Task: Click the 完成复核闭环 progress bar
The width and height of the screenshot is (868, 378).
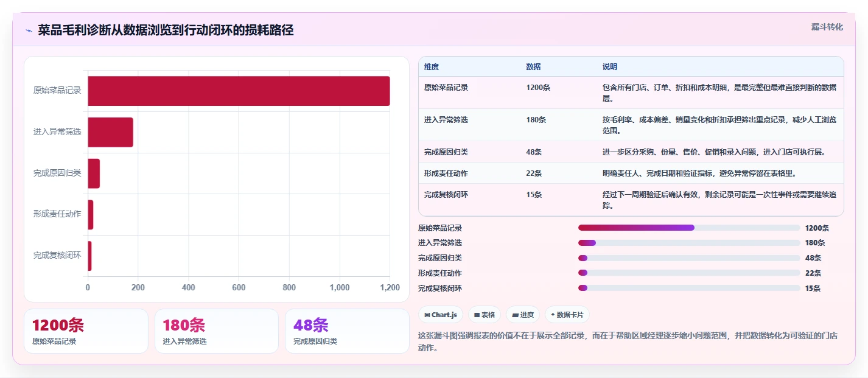Action: point(689,288)
